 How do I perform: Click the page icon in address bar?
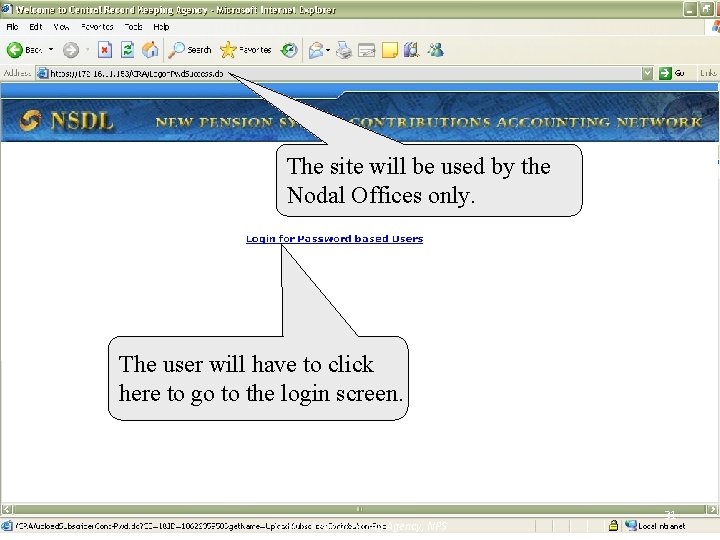click(43, 73)
